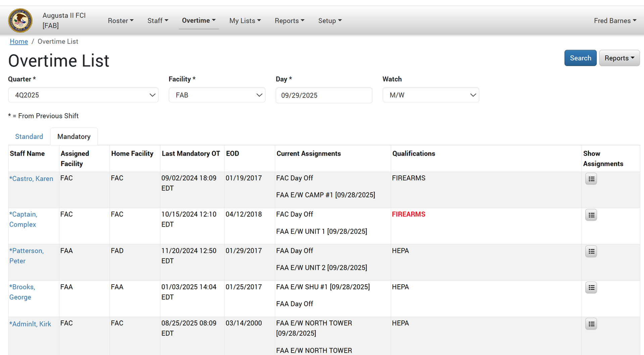644x355 pixels.
Task: Expand the Quarter dropdown showing 4Q2025
Action: (x=83, y=95)
